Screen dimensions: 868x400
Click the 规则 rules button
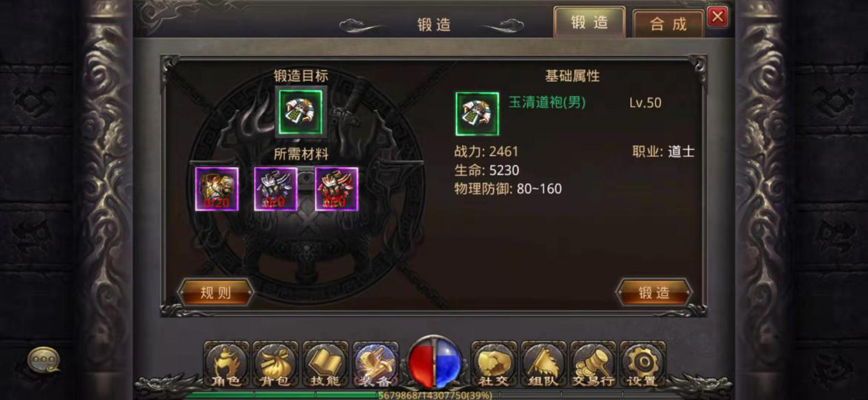[x=216, y=293]
